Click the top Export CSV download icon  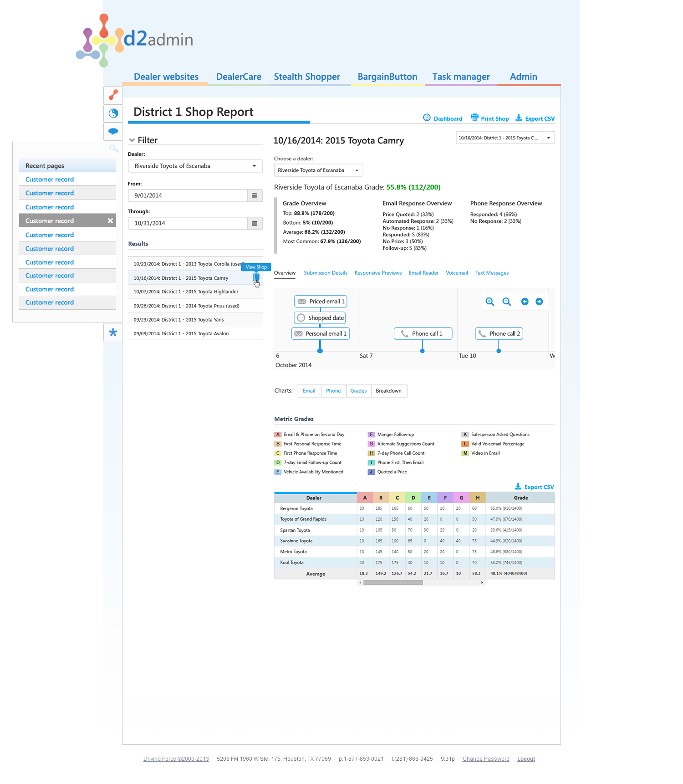519,118
